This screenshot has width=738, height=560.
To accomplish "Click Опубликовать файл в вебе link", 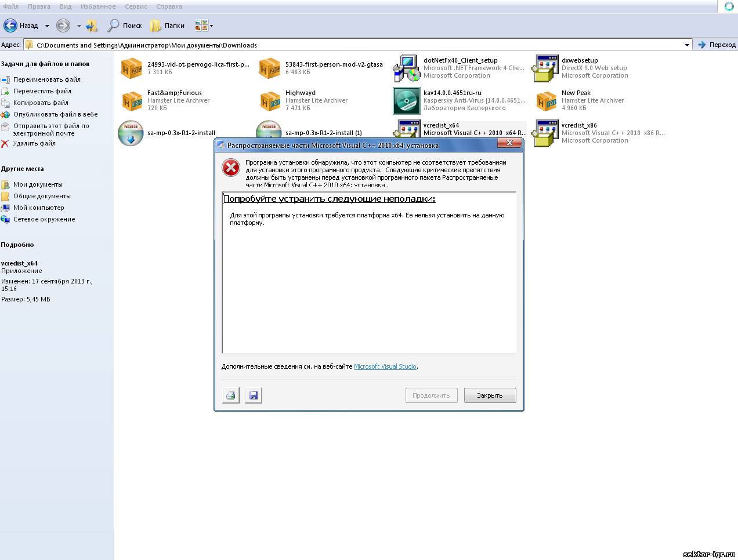I will tap(56, 114).
